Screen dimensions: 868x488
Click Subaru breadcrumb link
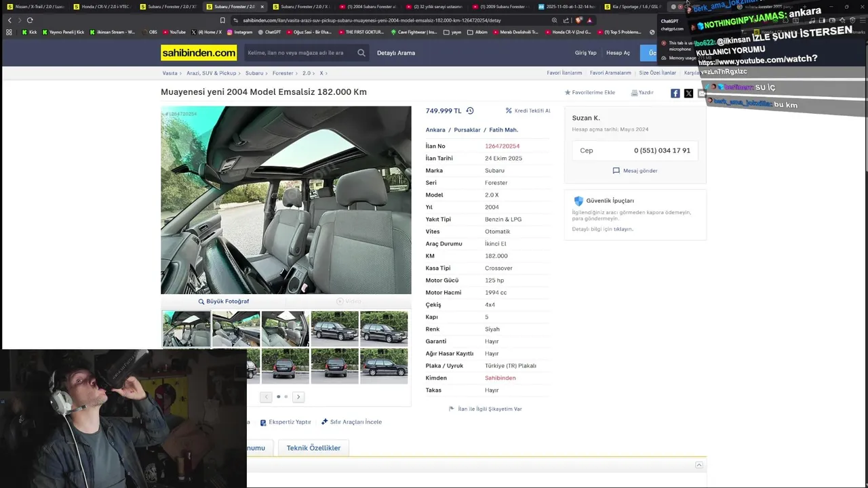pos(254,73)
